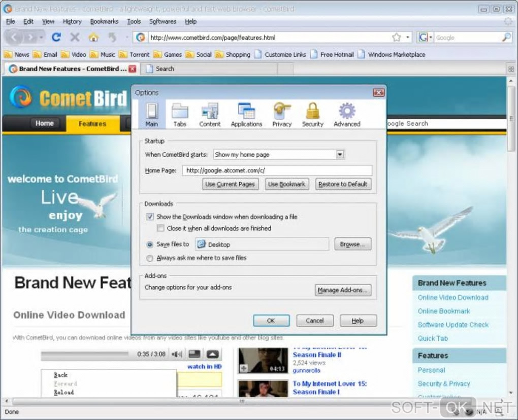
Task: Expand the When CometBird starts dropdown
Action: [x=340, y=154]
